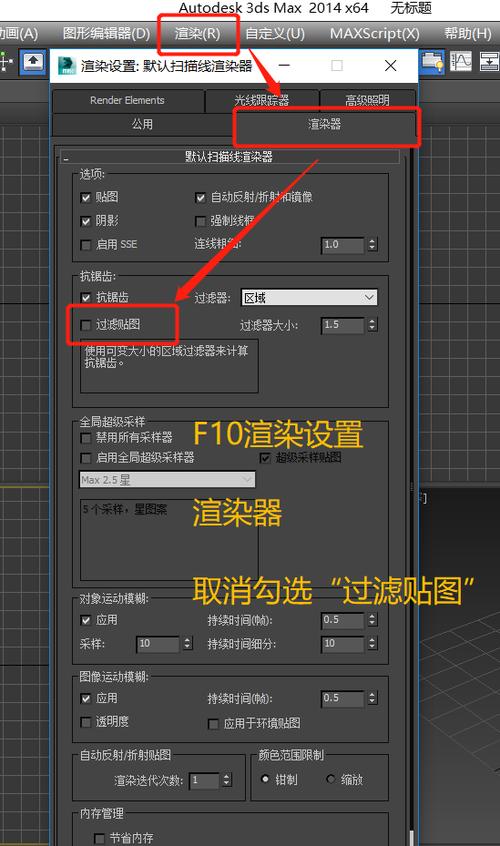The height and width of the screenshot is (846, 500).
Task: Toggle the 过滤贴图 checkbox
Action: click(x=86, y=325)
